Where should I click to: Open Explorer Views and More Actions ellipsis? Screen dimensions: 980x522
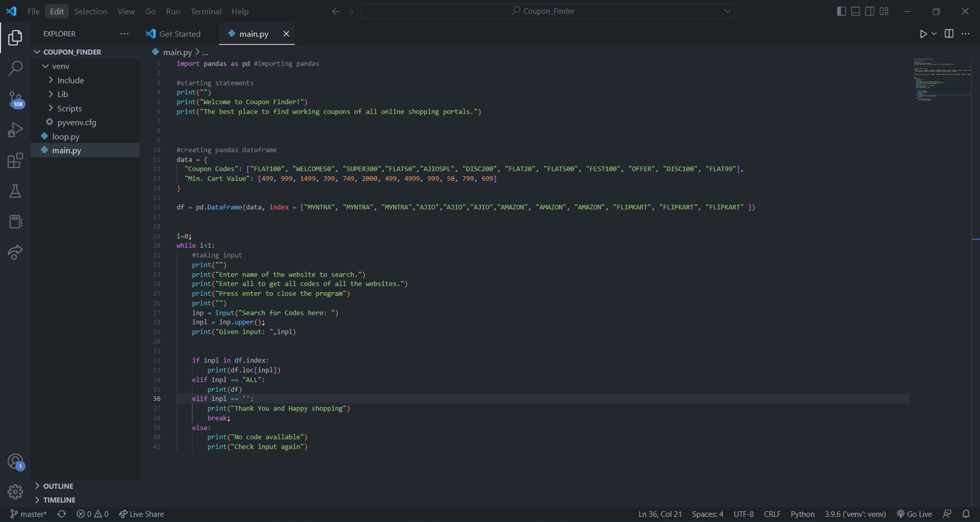[125, 34]
